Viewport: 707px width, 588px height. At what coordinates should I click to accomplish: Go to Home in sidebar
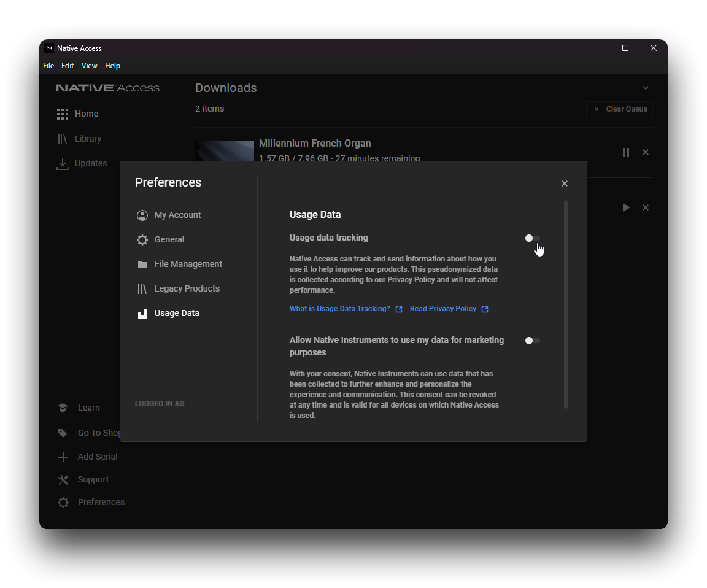pos(78,114)
